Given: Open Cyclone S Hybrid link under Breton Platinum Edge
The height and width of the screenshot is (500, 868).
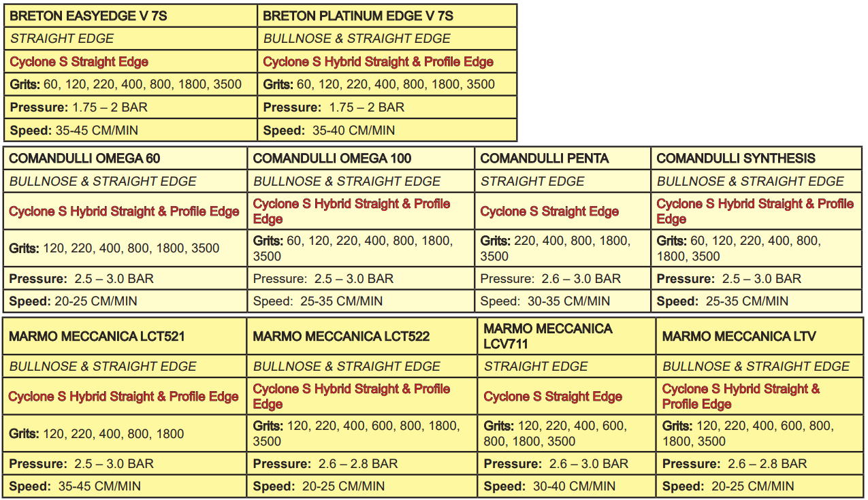Looking at the screenshot, I should click(378, 62).
